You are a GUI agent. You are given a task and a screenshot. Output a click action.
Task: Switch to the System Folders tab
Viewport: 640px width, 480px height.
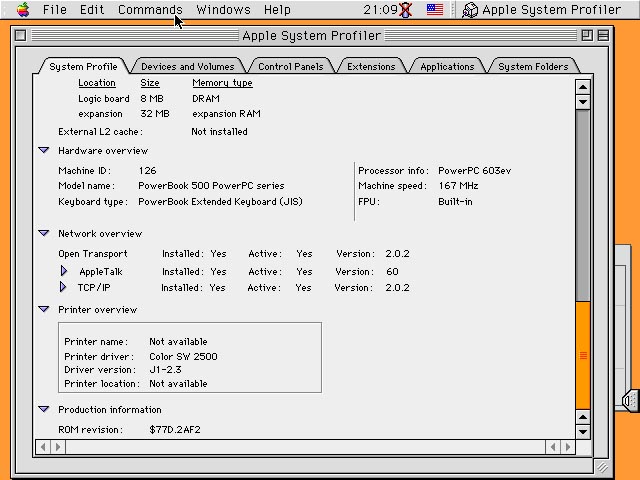(533, 66)
